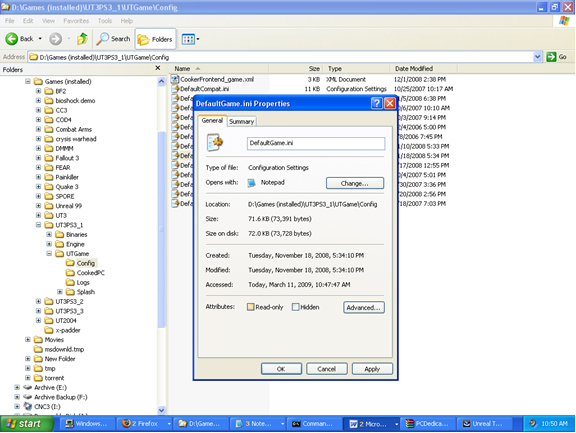Click the Name column header
This screenshot has height=433, width=576.
(220, 69)
